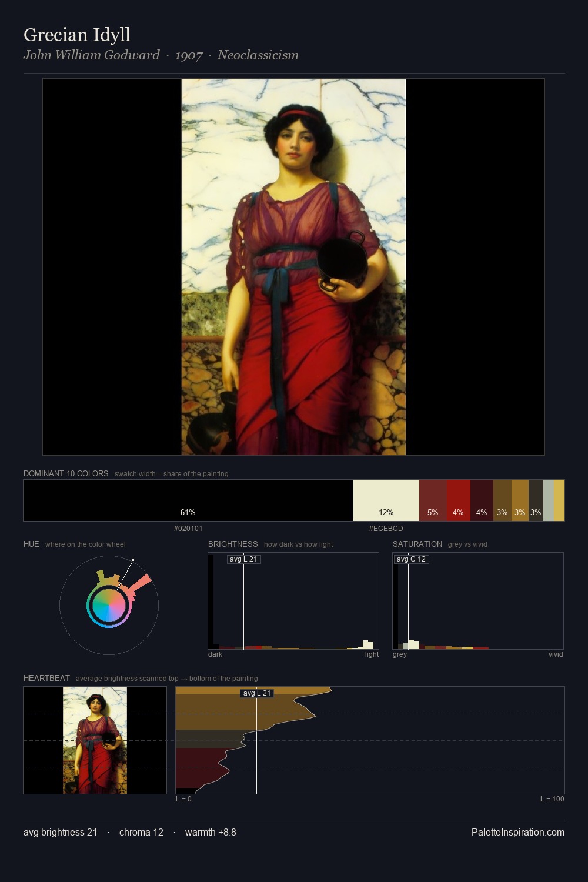Open the main Grecian Idyll painting image
Screen dimensions: 588x882
(293, 267)
